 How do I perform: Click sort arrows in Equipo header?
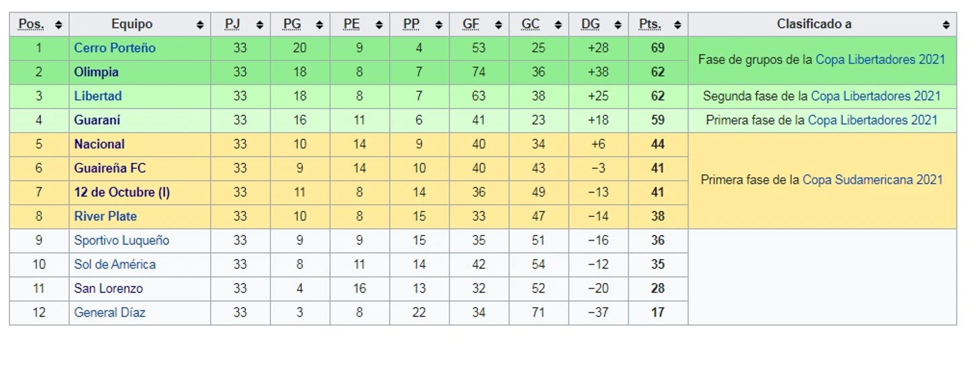tap(200, 25)
